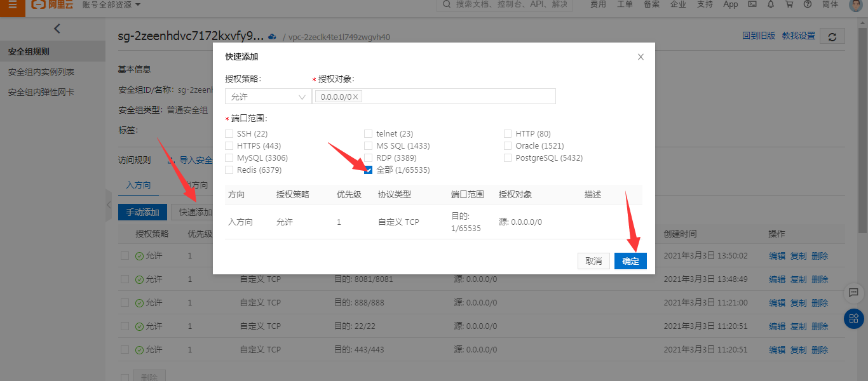Edit the 8081/8081 rule
868x381 pixels.
[777, 279]
